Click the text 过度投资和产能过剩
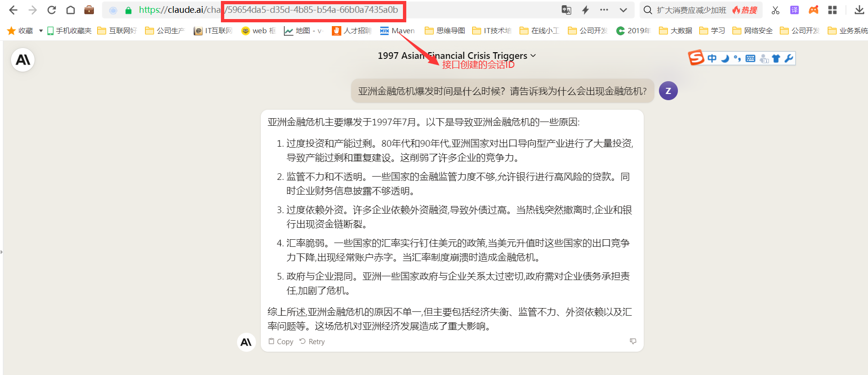This screenshot has height=375, width=868. point(329,143)
